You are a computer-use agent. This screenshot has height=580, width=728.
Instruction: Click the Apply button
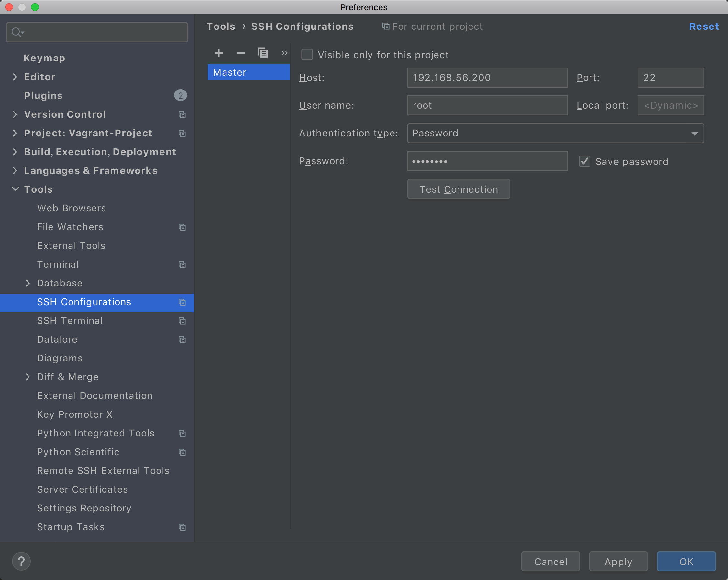pyautogui.click(x=618, y=562)
